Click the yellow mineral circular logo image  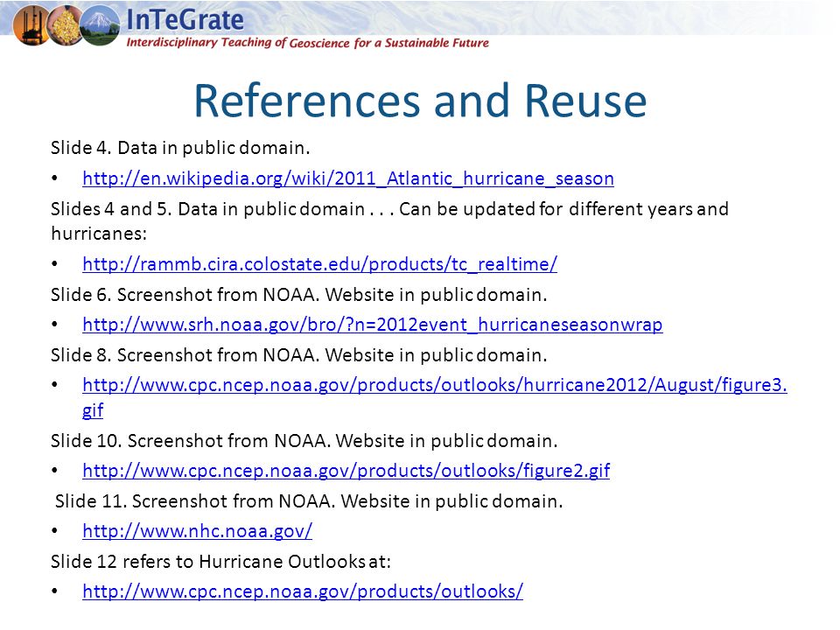(x=66, y=25)
